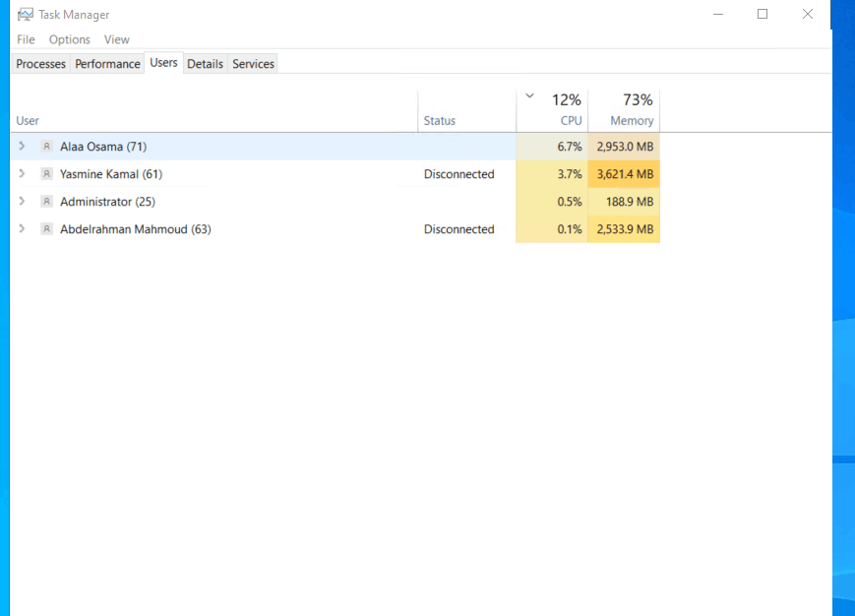Click the user avatar icon beside Yasmine Kamal
The width and height of the screenshot is (855, 616).
[47, 174]
